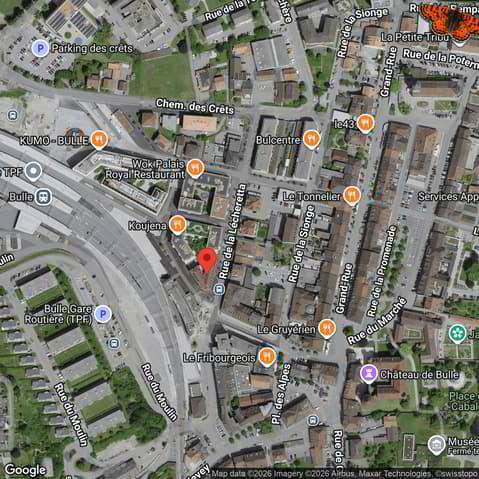Open the le43 restaurant pin
Viewport: 479px width, 479px height.
tap(366, 123)
